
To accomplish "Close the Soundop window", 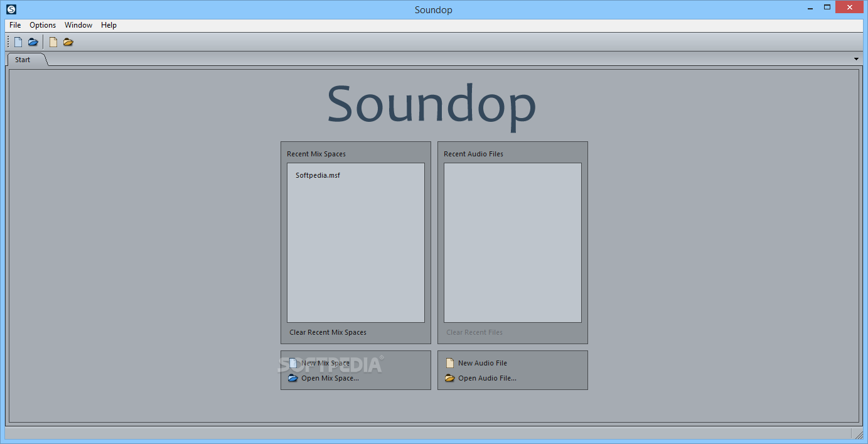I will coord(850,7).
